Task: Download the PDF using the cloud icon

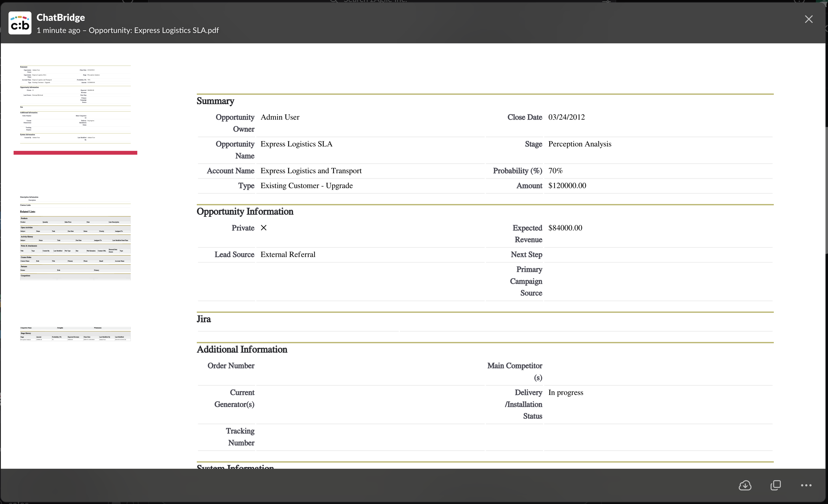Action: (x=745, y=485)
